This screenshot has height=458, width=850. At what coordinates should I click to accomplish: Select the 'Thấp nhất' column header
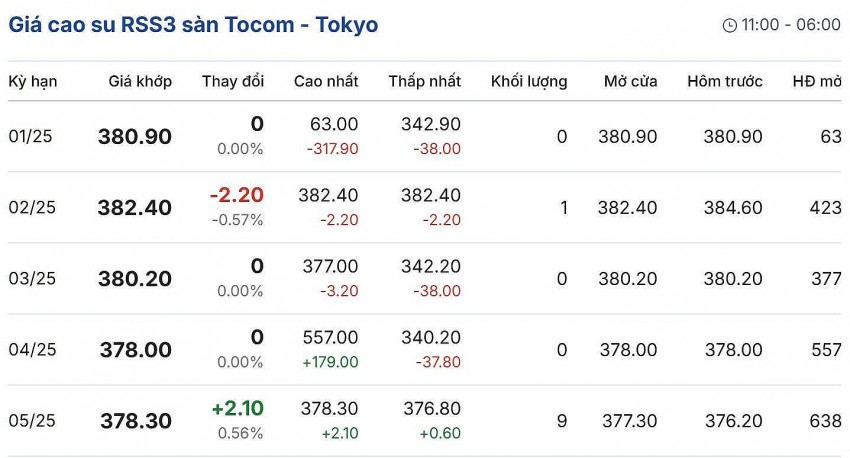point(424,81)
